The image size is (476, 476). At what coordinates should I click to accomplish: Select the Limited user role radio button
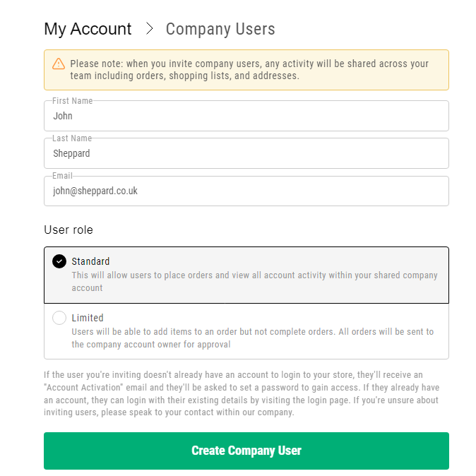point(59,318)
